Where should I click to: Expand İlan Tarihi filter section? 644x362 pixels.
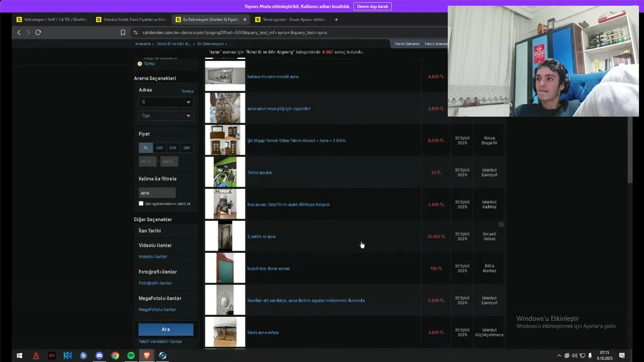click(150, 231)
